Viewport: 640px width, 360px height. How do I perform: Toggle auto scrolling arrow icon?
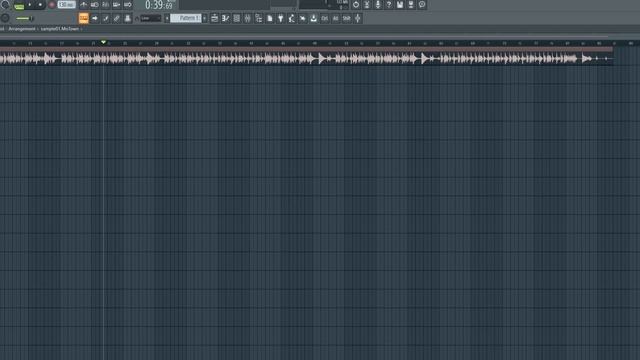click(x=95, y=18)
